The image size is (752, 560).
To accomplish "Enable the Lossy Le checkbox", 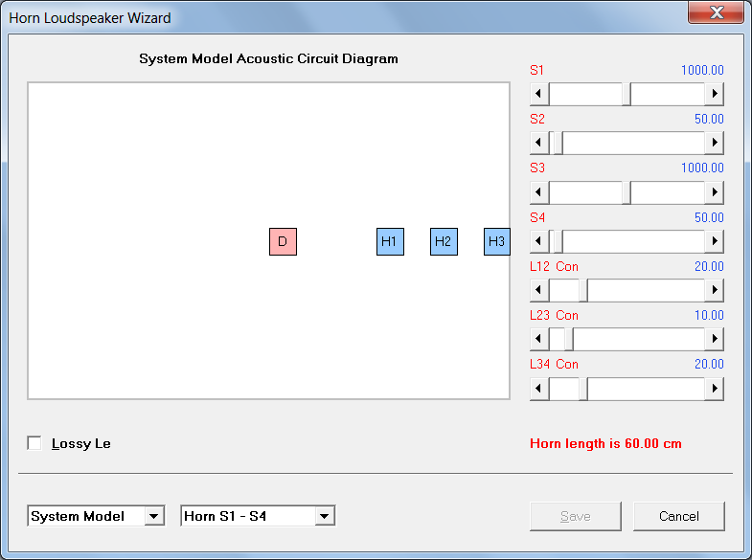I will (34, 443).
